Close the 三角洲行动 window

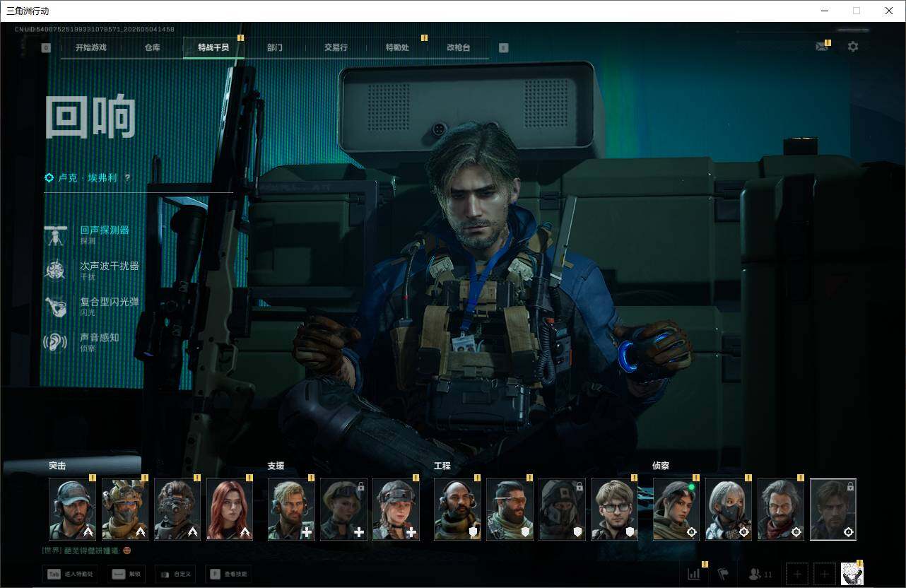tap(889, 11)
